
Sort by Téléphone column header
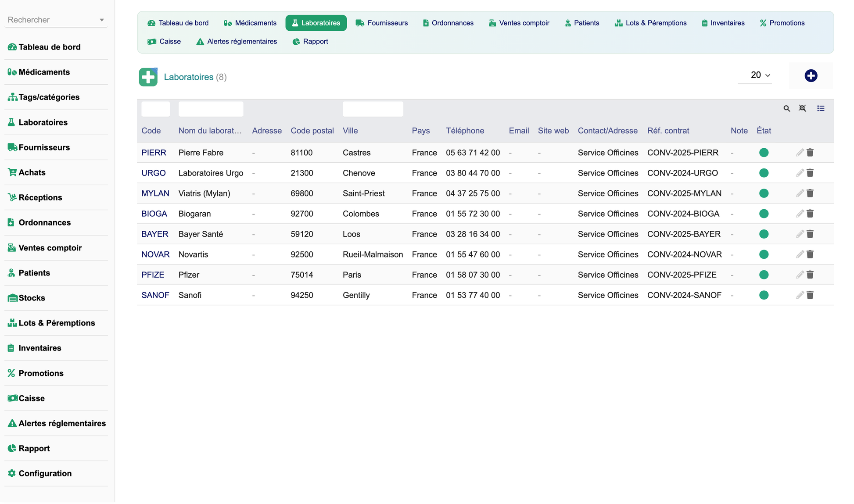tap(465, 131)
